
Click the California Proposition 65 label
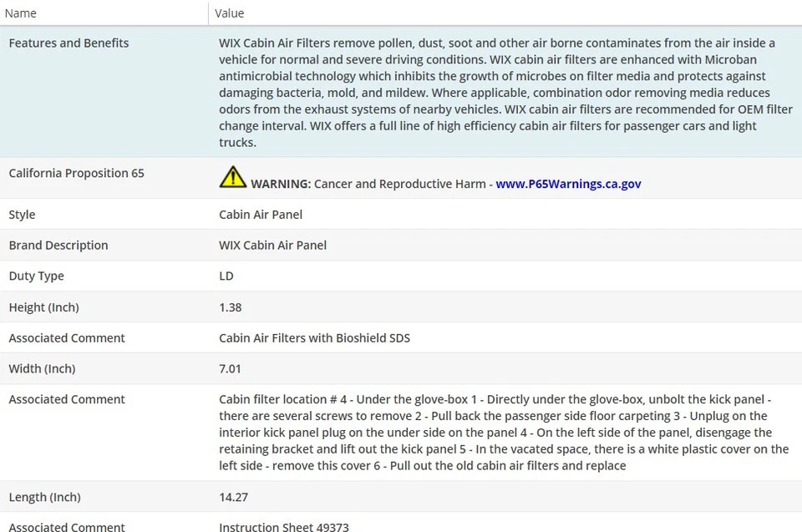[76, 174]
